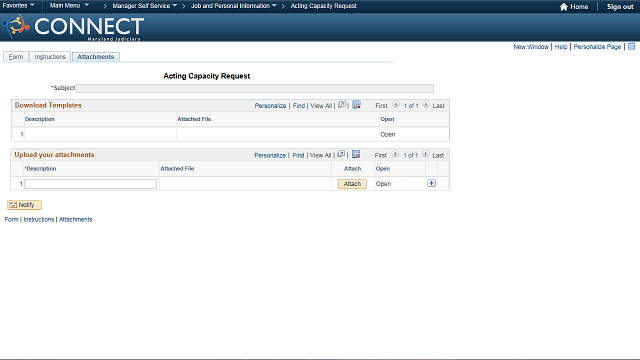Open the Main Menu dropdown

click(x=69, y=6)
